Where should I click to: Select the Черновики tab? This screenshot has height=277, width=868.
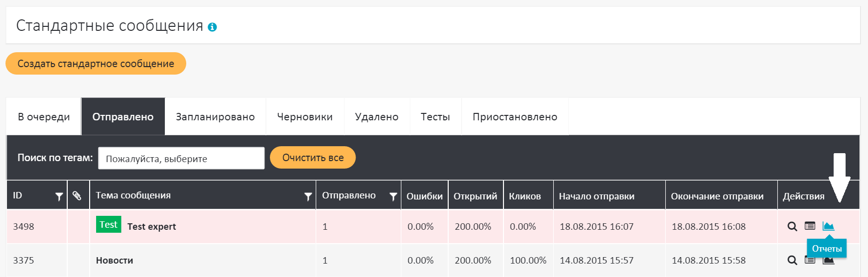[x=305, y=117]
